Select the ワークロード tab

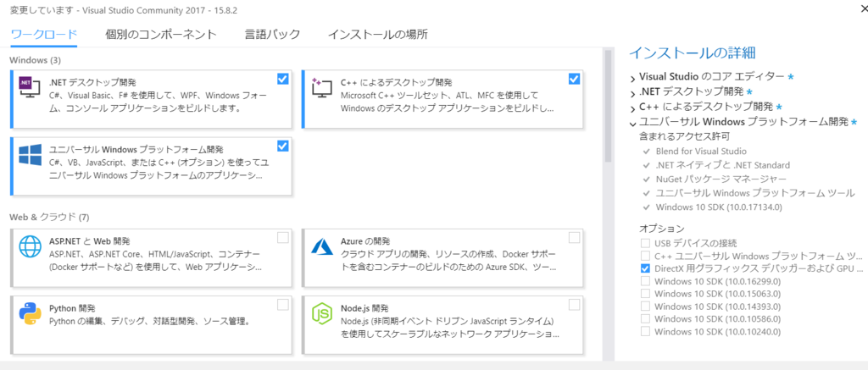44,34
